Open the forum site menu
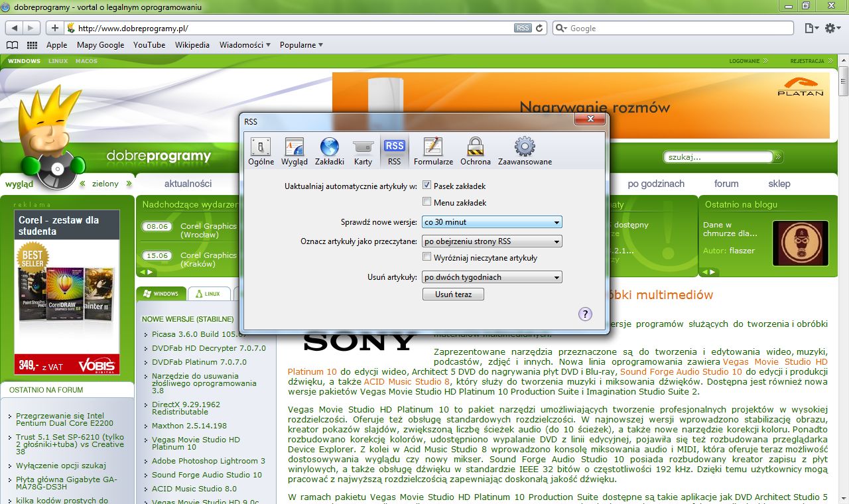Screen dimensions: 849x504 pos(726,184)
